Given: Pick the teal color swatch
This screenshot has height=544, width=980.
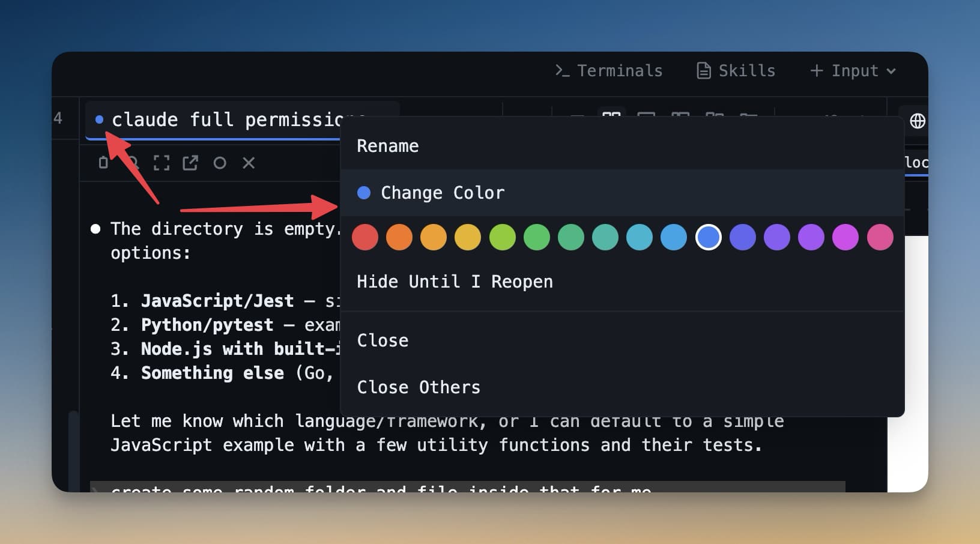Looking at the screenshot, I should pyautogui.click(x=605, y=237).
